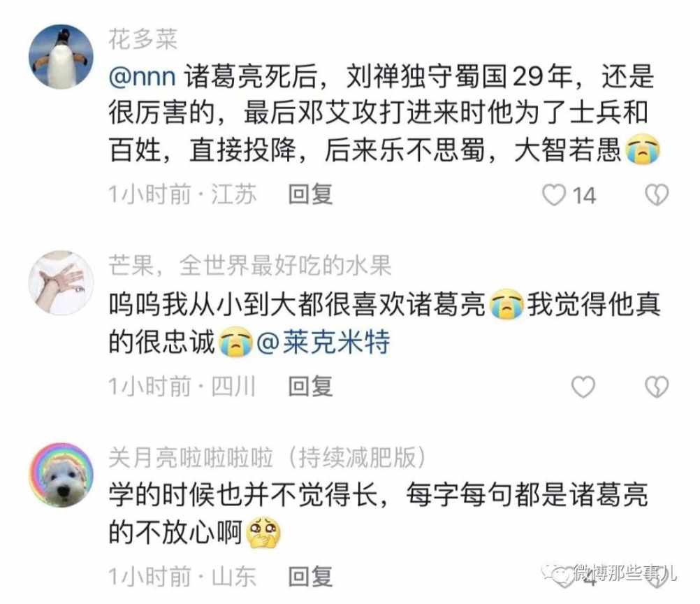Tap the crying emoji after 大智若愚
Image resolution: width=700 pixels, height=604 pixels.
pos(643,149)
